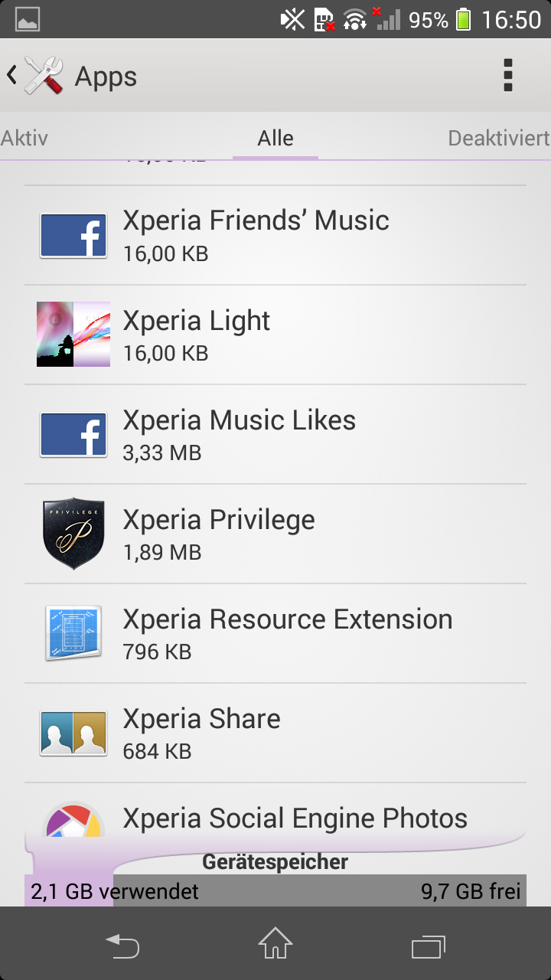Viewport: 551px width, 980px height.
Task: Tap the Xperia Light app icon
Action: 73,335
